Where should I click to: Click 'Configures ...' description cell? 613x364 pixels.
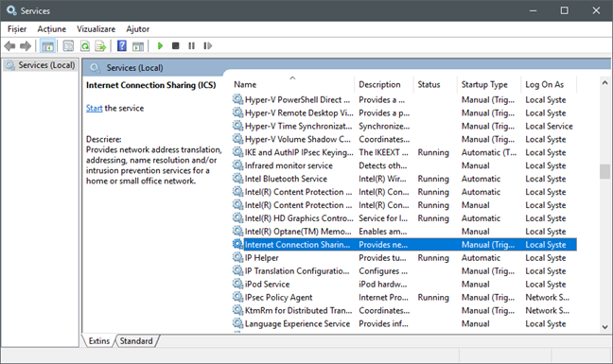pyautogui.click(x=383, y=271)
